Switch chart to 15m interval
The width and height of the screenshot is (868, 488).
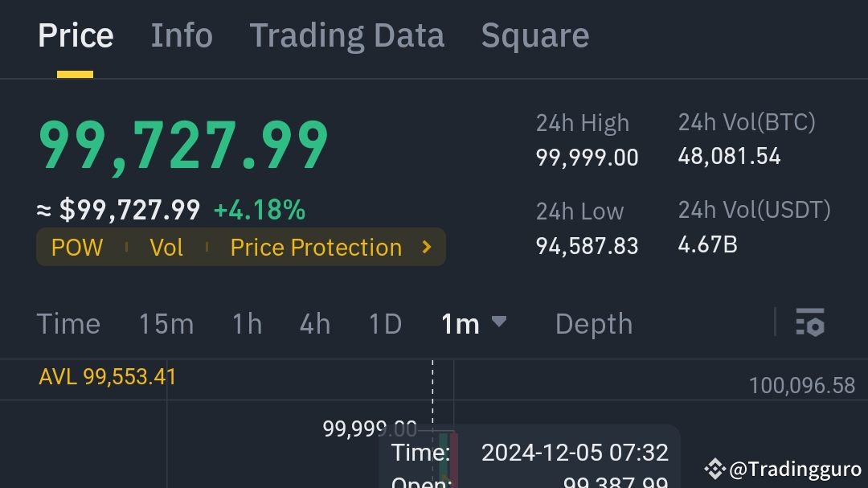pos(166,324)
